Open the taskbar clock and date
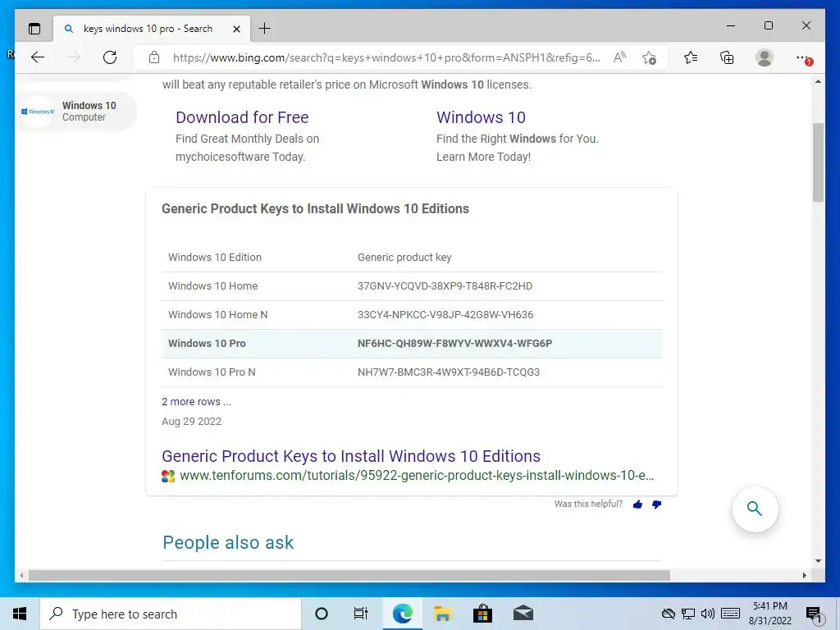840x630 pixels. point(769,614)
